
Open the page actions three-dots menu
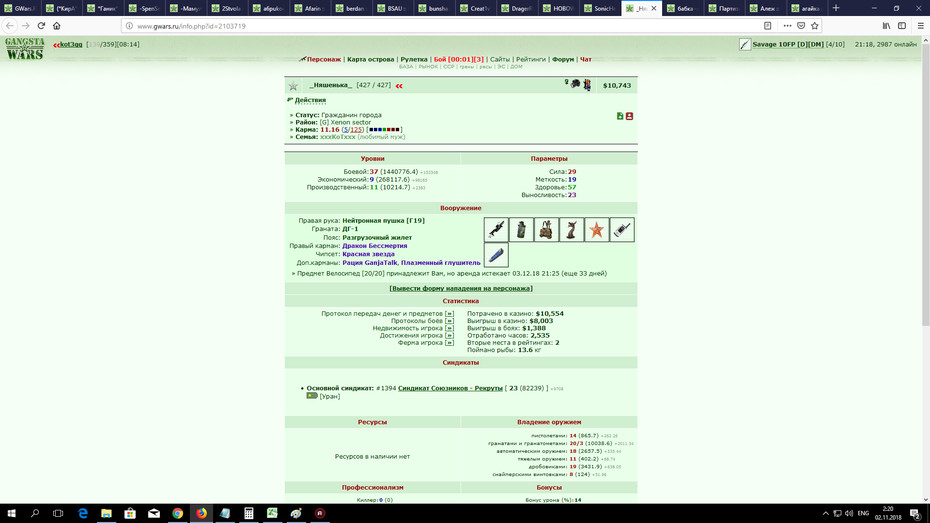[787, 25]
